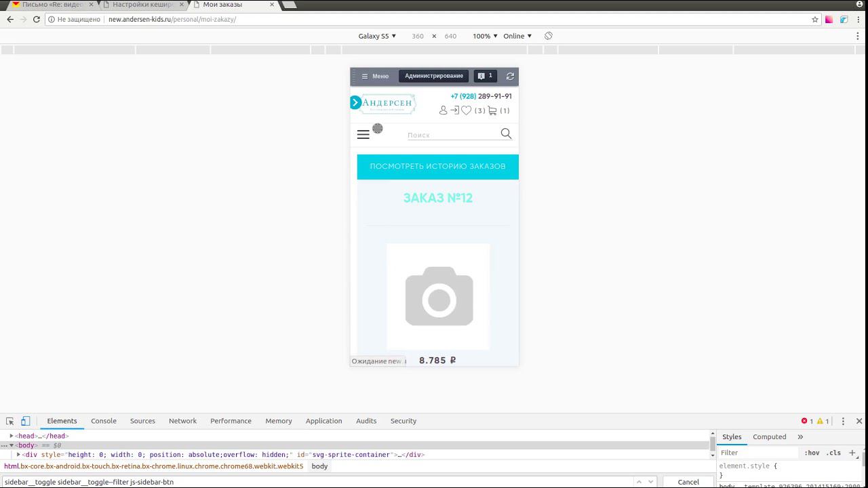Open the Bitrix notifications counter

tap(485, 76)
